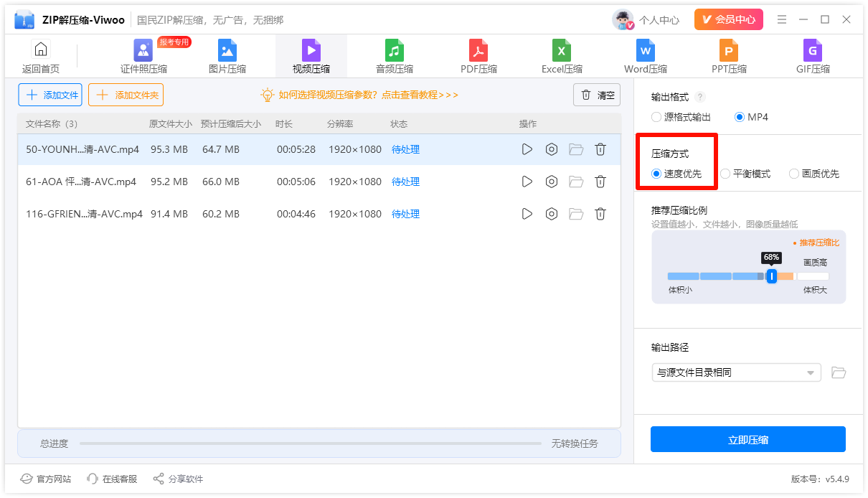Open Excel压缩 tab
The width and height of the screenshot is (868, 498).
(x=562, y=57)
